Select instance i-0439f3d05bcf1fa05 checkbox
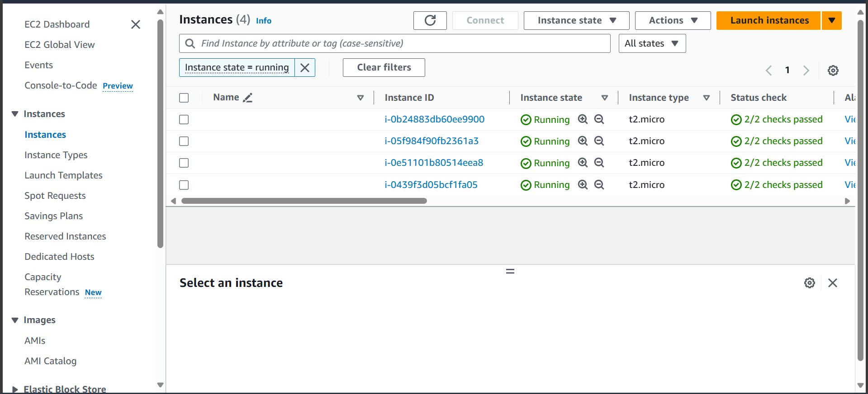 click(184, 185)
